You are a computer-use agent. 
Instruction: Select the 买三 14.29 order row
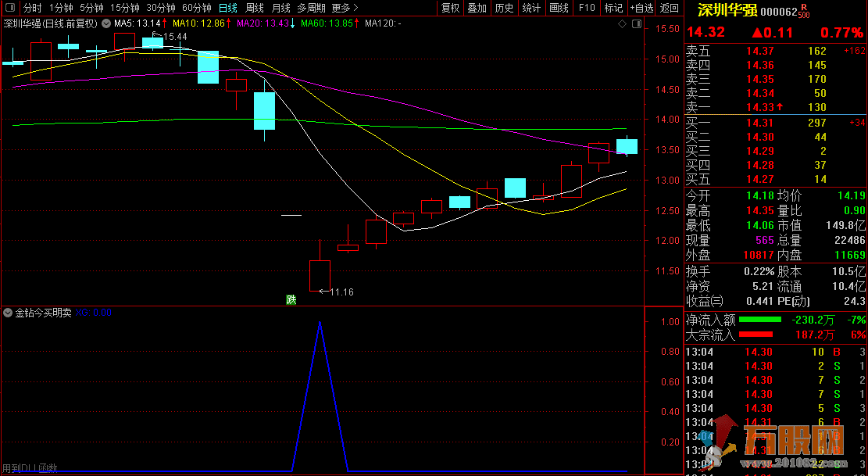[x=775, y=151]
